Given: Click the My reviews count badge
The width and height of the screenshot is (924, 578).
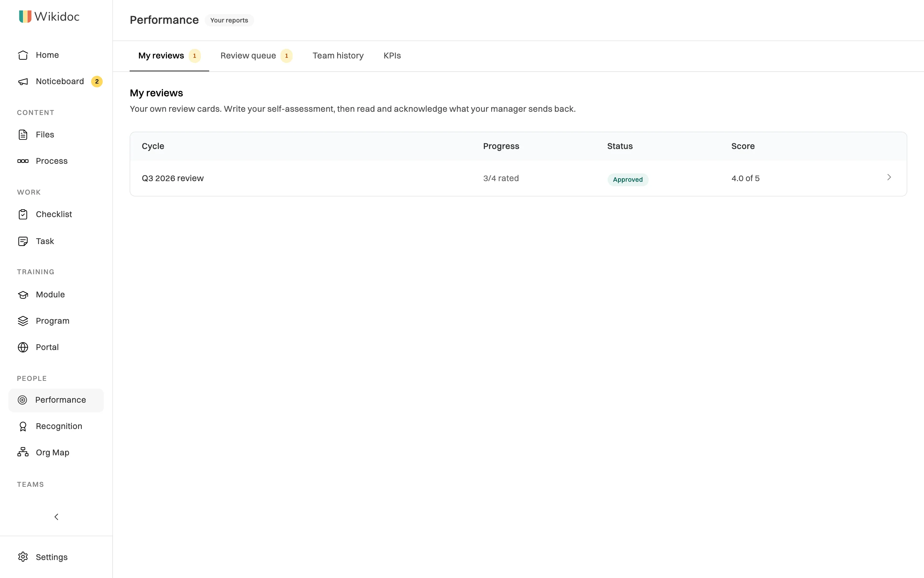Looking at the screenshot, I should click(x=195, y=56).
